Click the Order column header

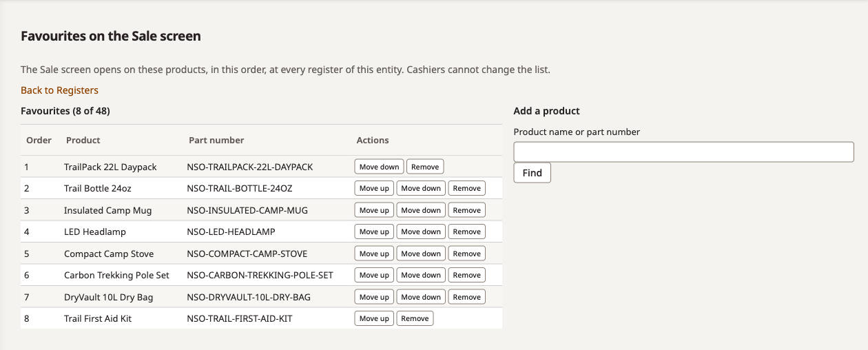coord(39,140)
